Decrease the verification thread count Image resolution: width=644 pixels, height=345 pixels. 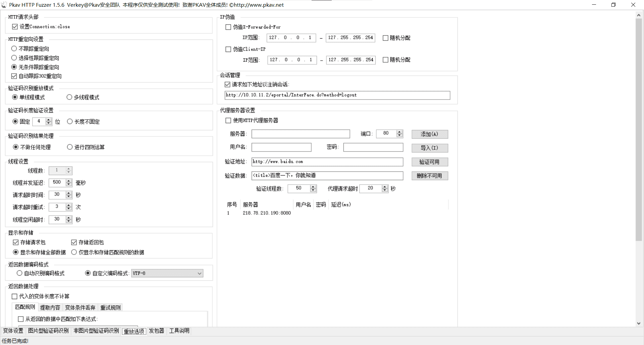(x=313, y=190)
